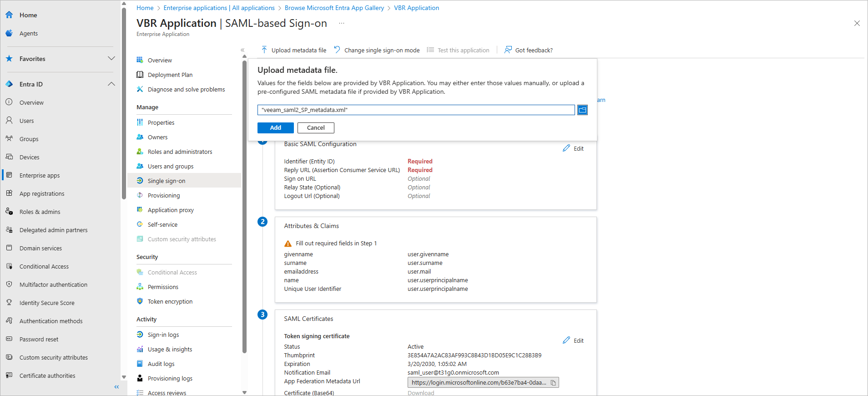The width and height of the screenshot is (868, 396).
Task: Open Got feedback icon
Action: click(x=508, y=50)
